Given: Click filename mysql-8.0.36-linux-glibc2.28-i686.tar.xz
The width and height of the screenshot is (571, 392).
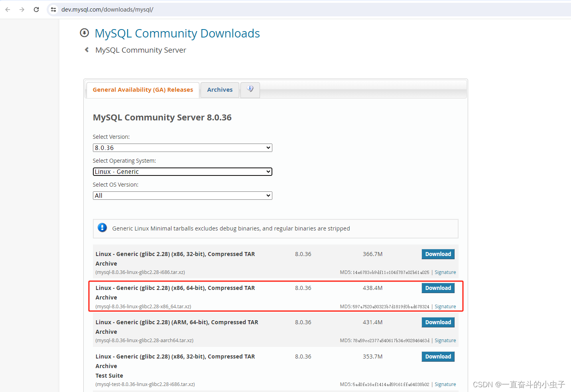Looking at the screenshot, I should pyautogui.click(x=140, y=272).
